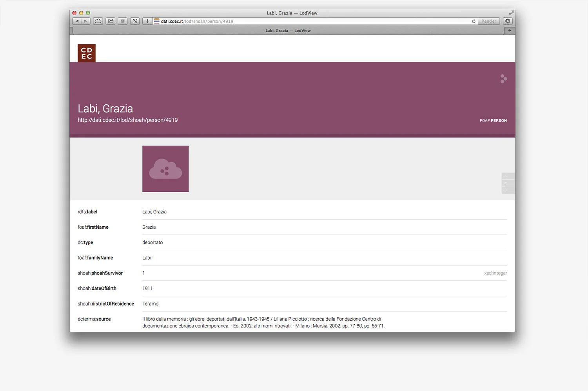Click the rdfs:label property
The height and width of the screenshot is (391, 588).
pos(87,212)
